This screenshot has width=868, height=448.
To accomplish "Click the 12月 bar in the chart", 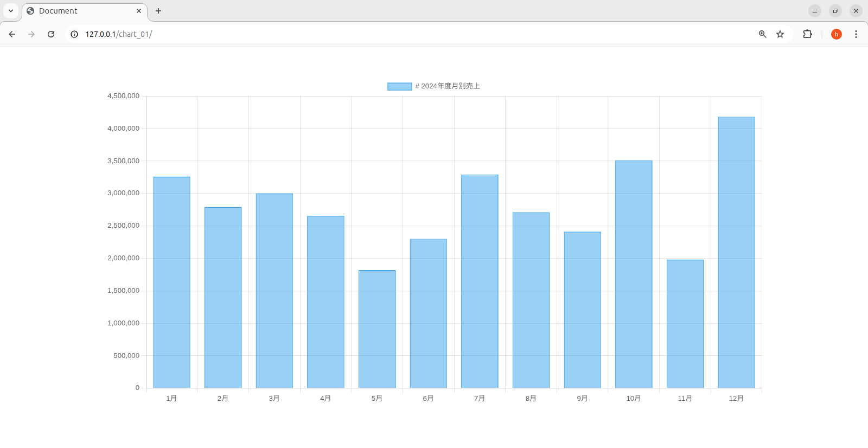I will [736, 252].
